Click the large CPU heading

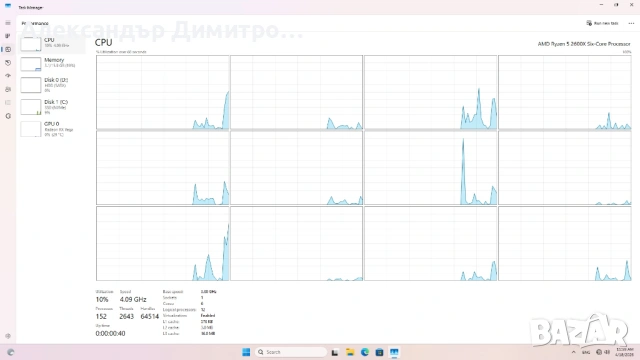104,42
